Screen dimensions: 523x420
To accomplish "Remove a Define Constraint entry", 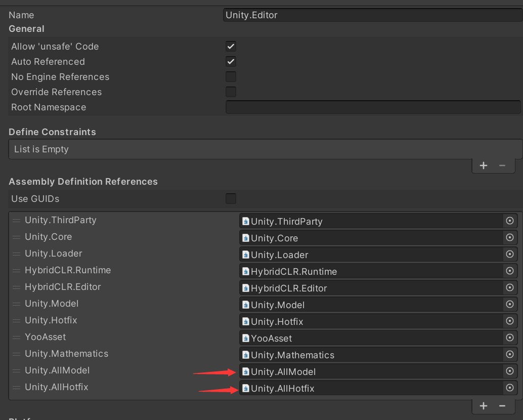I will [x=502, y=165].
